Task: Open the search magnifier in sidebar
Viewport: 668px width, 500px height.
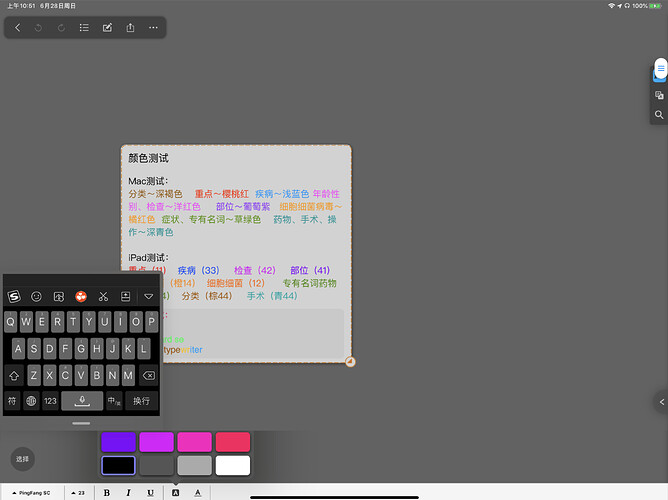Action: pyautogui.click(x=659, y=115)
